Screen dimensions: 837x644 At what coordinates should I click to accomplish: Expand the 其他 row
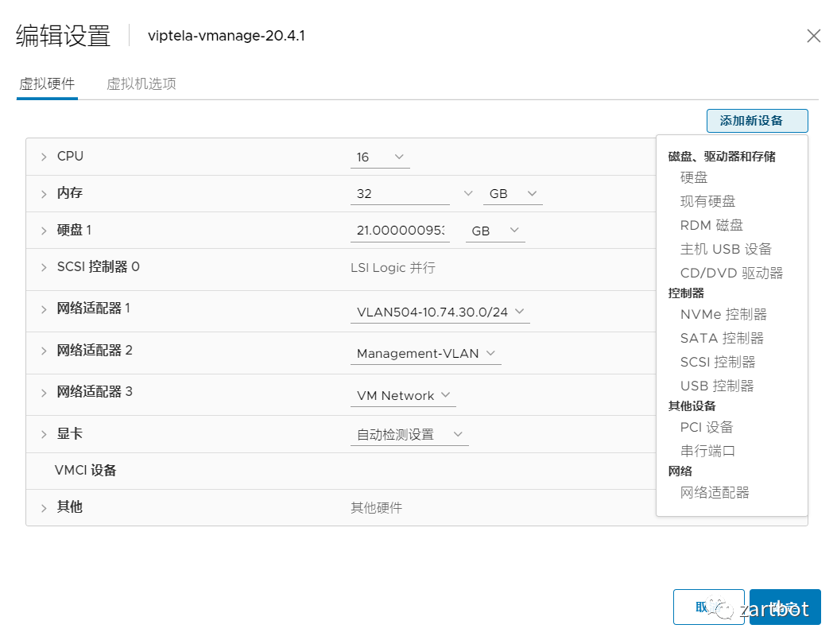point(44,508)
